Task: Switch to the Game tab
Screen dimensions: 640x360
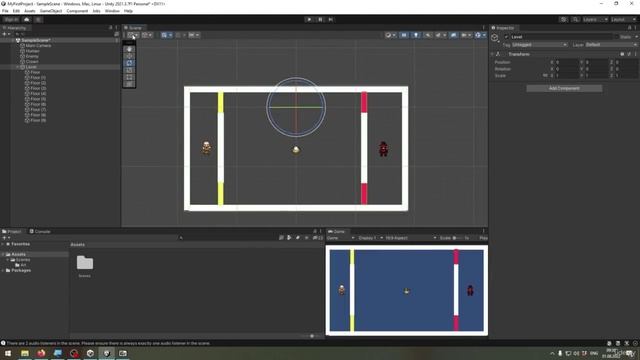Action: pos(337,231)
